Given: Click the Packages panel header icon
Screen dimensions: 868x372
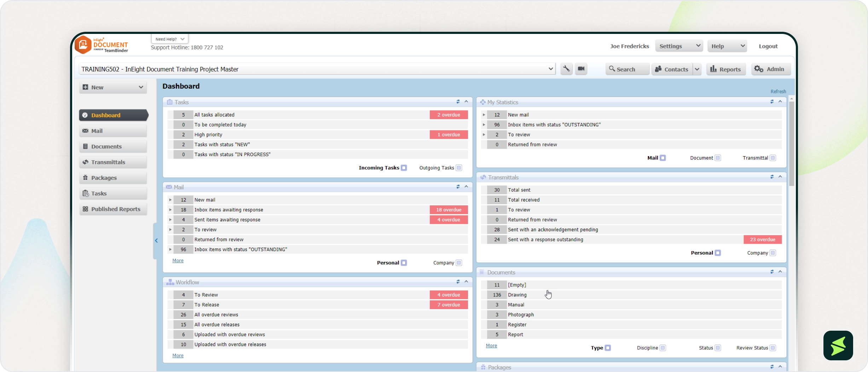Looking at the screenshot, I should pos(483,367).
